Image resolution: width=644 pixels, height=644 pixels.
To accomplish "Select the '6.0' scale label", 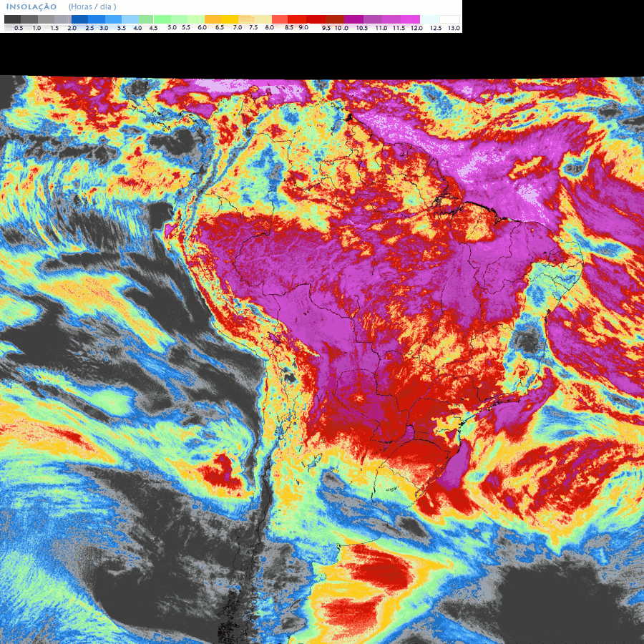I will click(x=203, y=27).
